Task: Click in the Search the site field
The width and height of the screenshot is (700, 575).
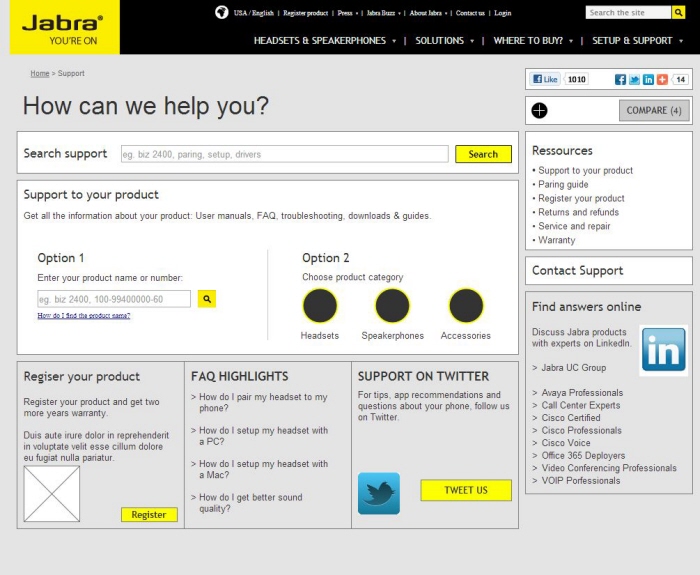Action: (628, 12)
